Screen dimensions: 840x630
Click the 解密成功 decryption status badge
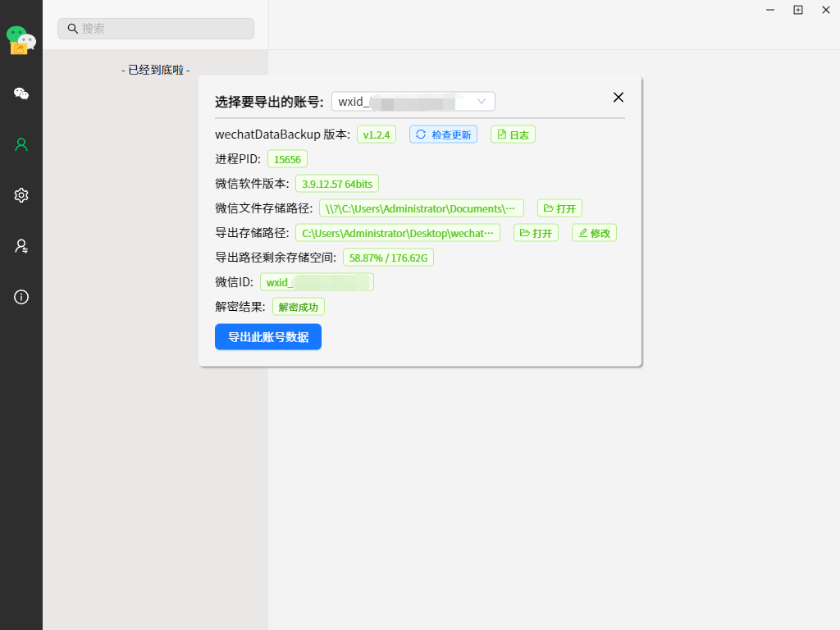(x=298, y=306)
